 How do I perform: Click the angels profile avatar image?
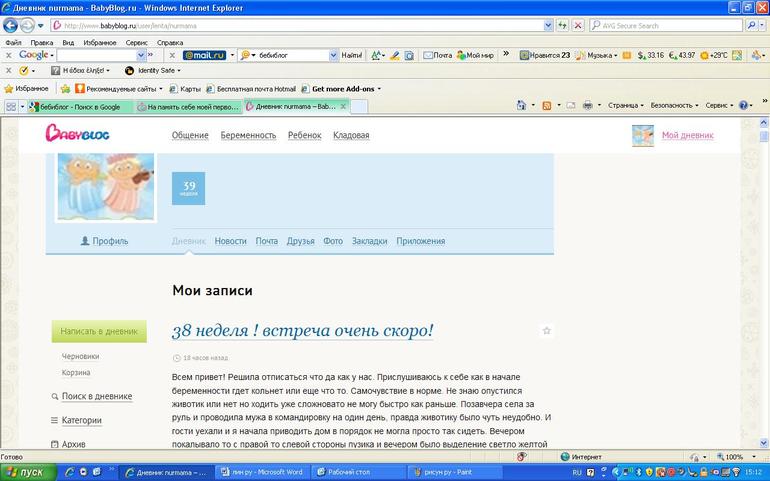[106, 187]
